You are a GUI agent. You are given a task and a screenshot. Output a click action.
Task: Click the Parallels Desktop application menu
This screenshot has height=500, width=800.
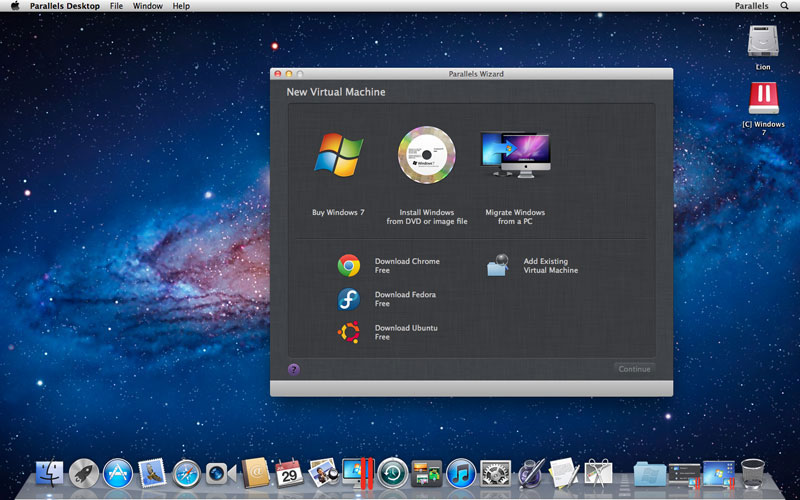pos(64,6)
